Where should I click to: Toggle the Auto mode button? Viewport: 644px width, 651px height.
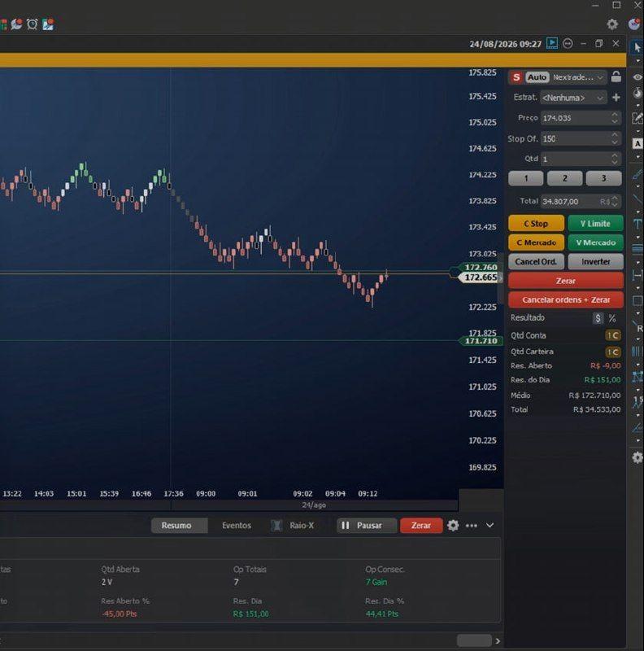click(x=537, y=77)
